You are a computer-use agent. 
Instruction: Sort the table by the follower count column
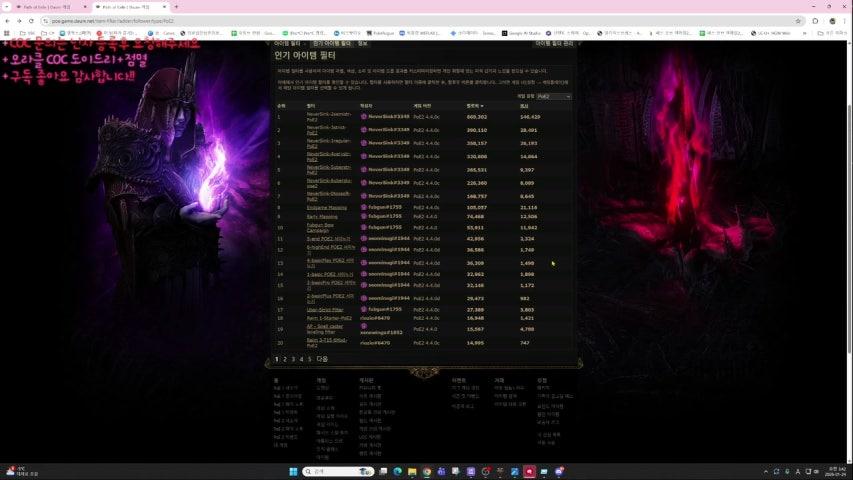point(474,105)
